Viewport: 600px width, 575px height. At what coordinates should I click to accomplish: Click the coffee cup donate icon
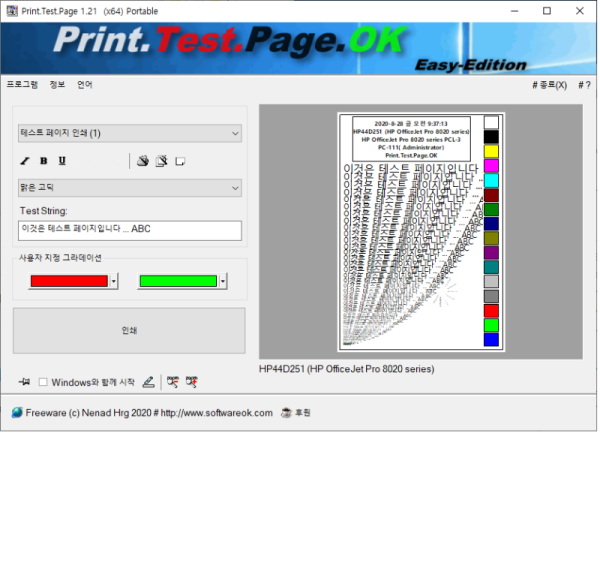286,413
